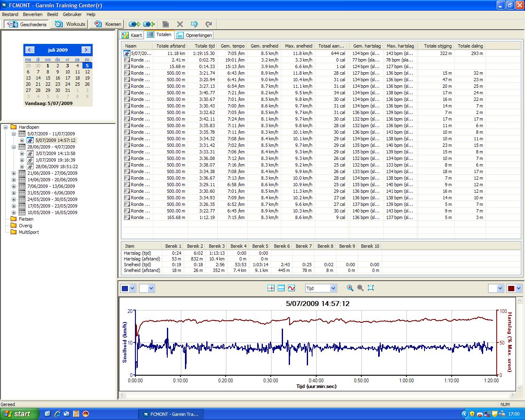This screenshot has width=525, height=420.
Task: Select 3 July in the calendar
Action: (x=68, y=66)
